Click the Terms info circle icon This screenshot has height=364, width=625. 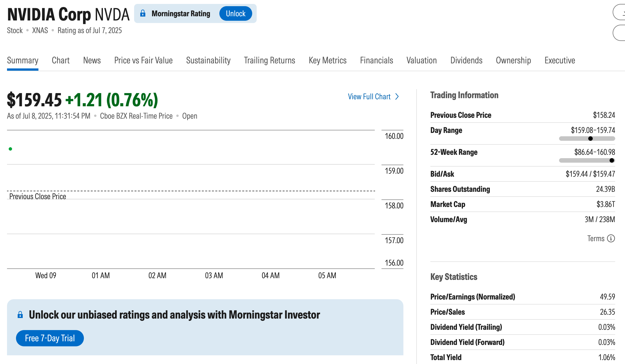(x=611, y=238)
